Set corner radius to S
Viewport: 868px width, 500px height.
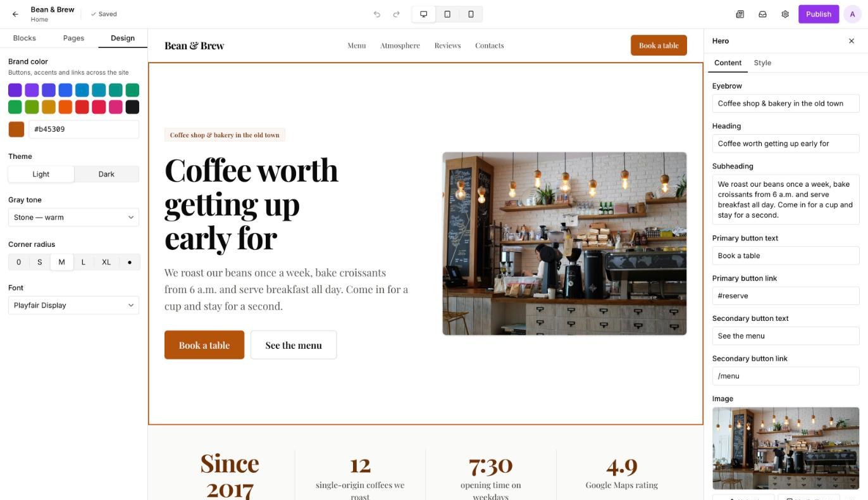click(40, 262)
